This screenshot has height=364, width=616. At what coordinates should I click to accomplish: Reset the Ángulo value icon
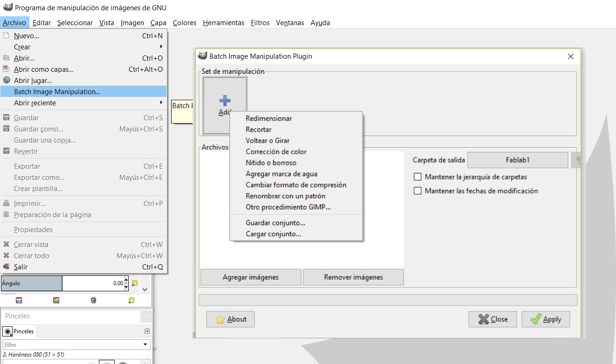(x=134, y=283)
